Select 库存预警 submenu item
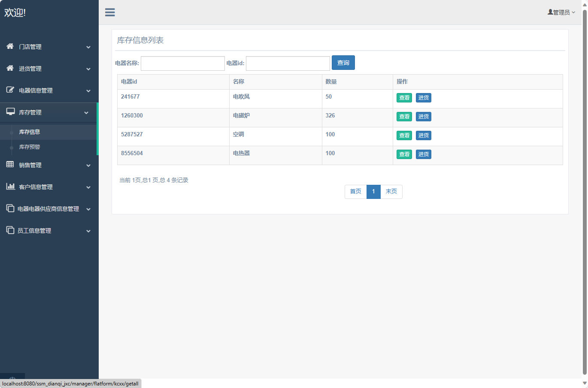 pos(30,147)
